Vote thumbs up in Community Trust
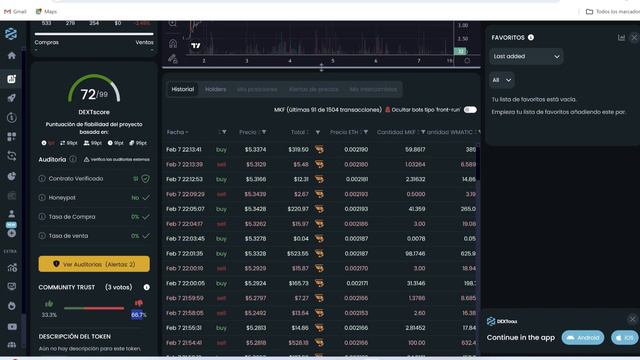Image resolution: width=640 pixels, height=360 pixels. point(49,304)
